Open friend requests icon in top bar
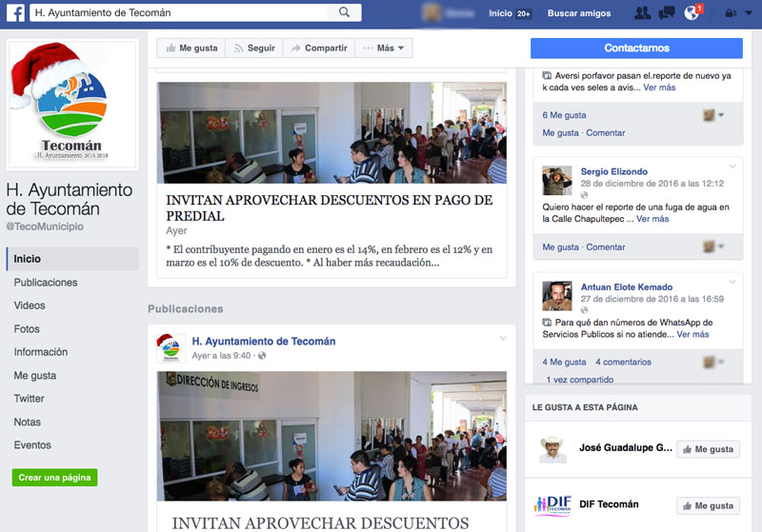The height and width of the screenshot is (532, 762). pyautogui.click(x=642, y=12)
